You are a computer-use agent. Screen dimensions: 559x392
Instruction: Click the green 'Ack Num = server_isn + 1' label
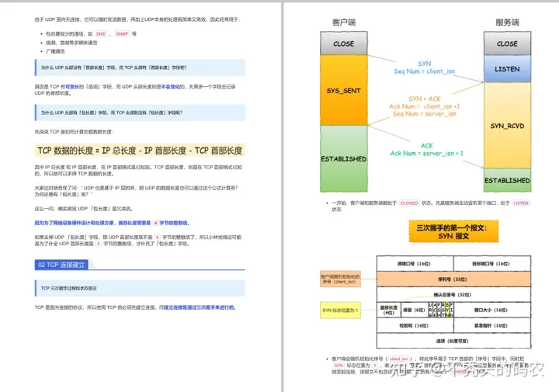click(426, 153)
